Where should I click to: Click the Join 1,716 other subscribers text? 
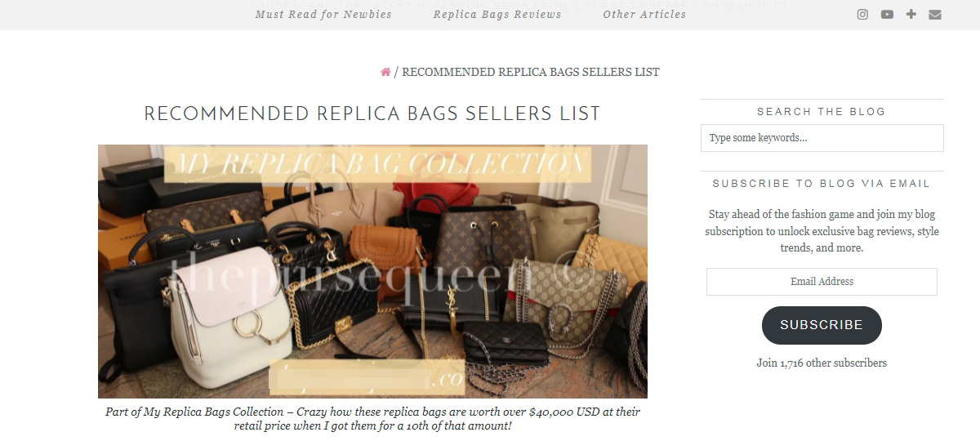pos(822,363)
